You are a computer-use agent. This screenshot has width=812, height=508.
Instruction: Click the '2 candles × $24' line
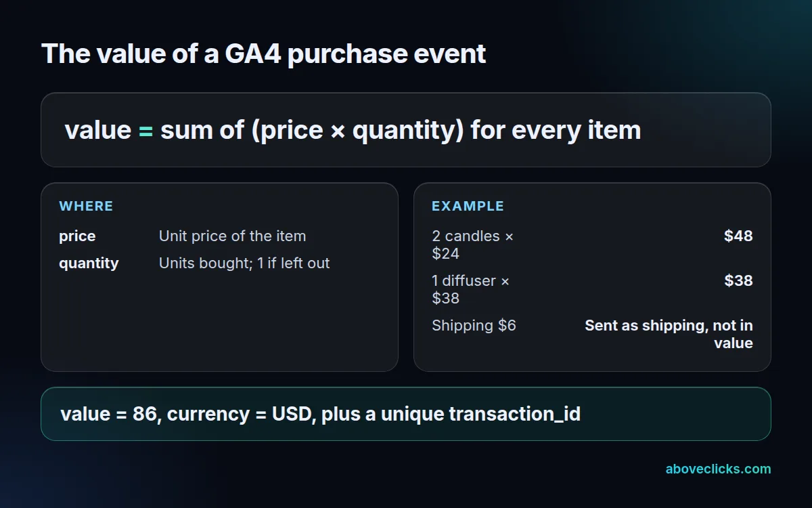tap(473, 245)
